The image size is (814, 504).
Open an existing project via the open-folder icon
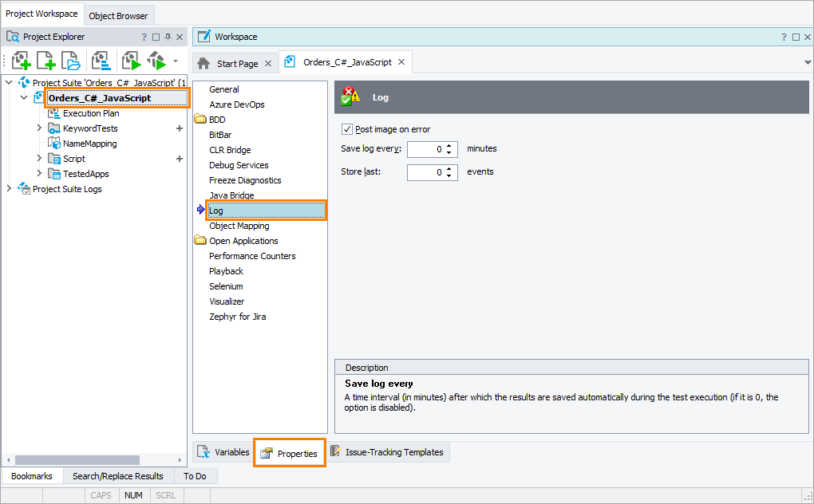[70, 61]
